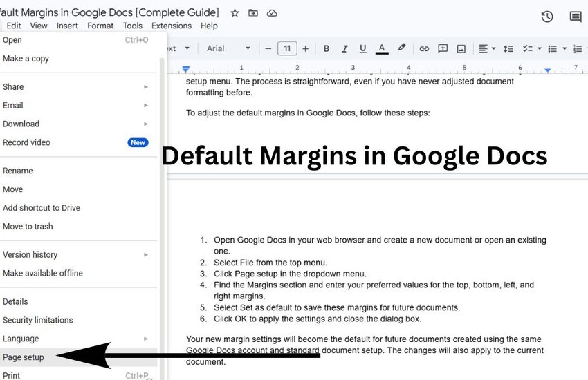Select Add shortcut to Drive
588x380 pixels.
click(78, 208)
